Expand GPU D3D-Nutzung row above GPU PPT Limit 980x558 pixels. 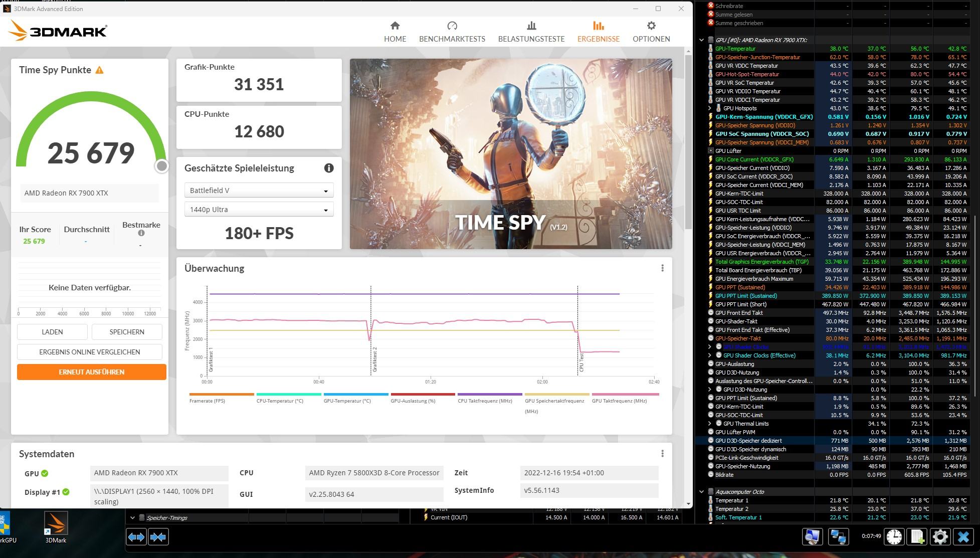tap(709, 390)
